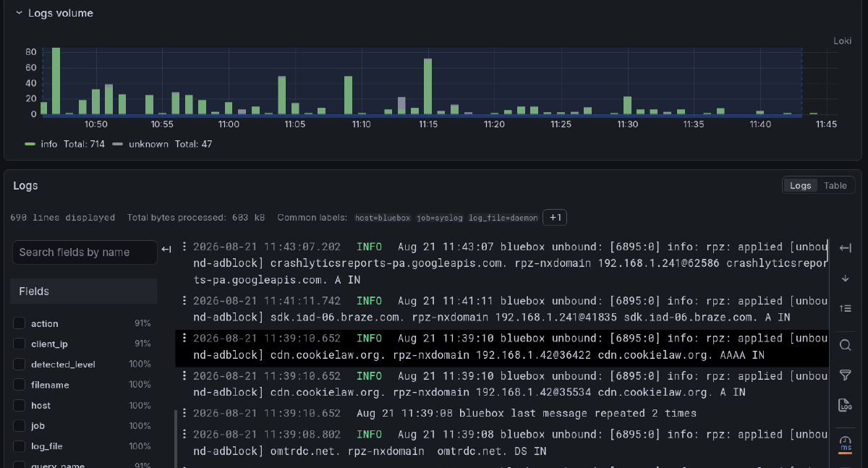This screenshot has width=868, height=468.
Task: Toggle the info series in legend
Action: (x=65, y=144)
